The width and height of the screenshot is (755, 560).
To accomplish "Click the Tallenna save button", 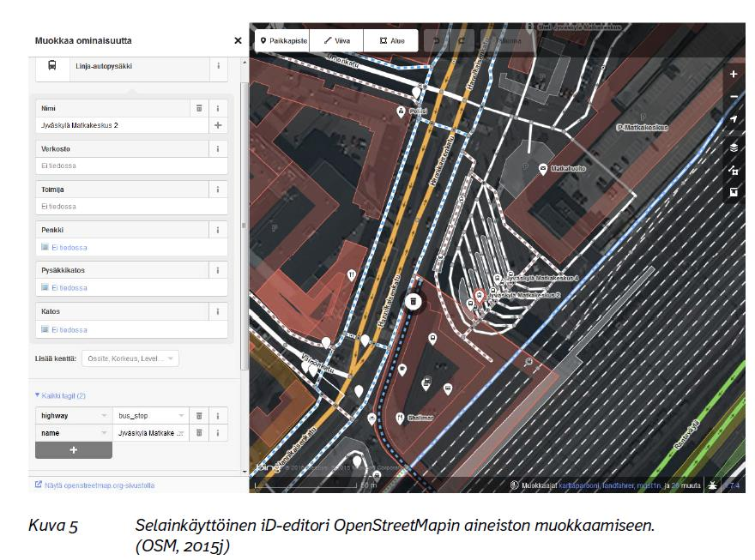I will tap(508, 41).
